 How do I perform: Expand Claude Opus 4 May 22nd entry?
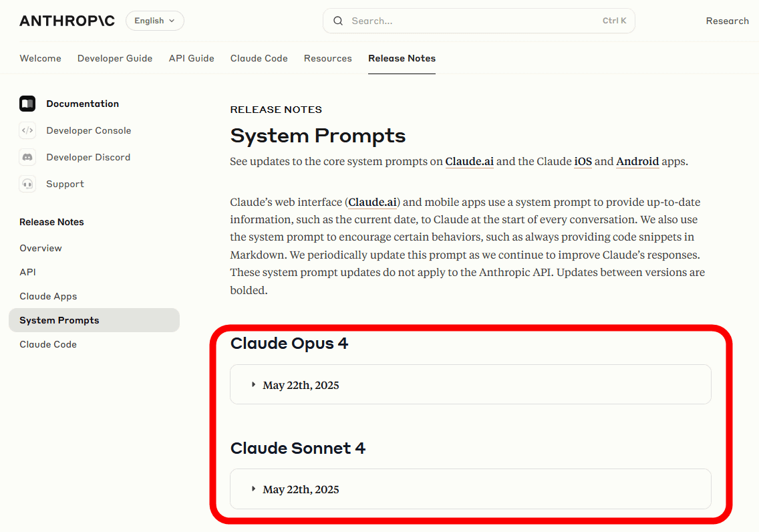(x=470, y=384)
